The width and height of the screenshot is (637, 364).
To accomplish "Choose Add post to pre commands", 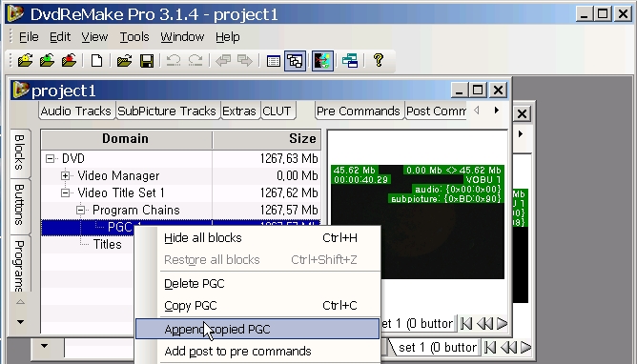I will (x=258, y=351).
